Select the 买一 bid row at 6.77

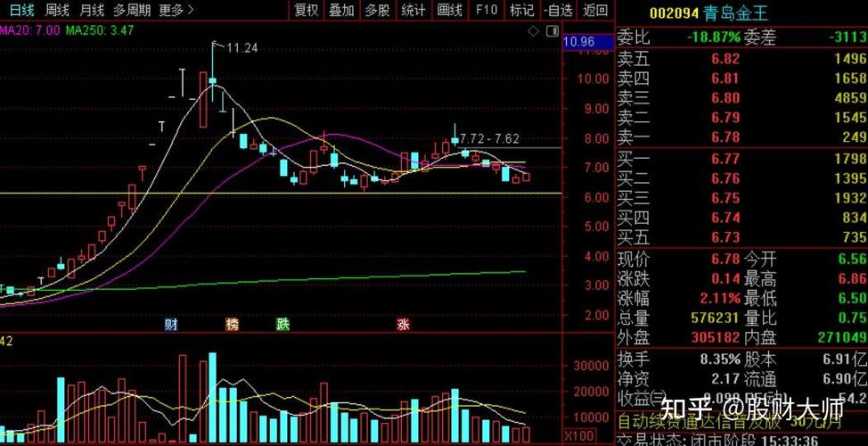[741, 159]
